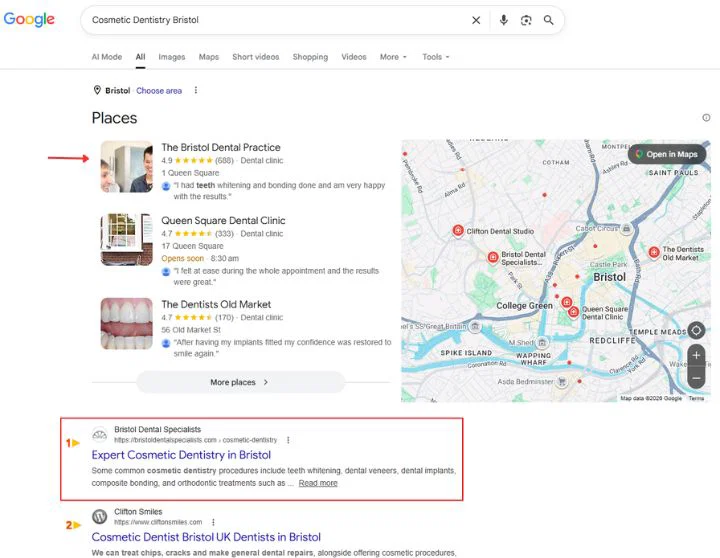The width and height of the screenshot is (720, 558).
Task: Click the M Shed museum marker on map
Action: [542, 342]
